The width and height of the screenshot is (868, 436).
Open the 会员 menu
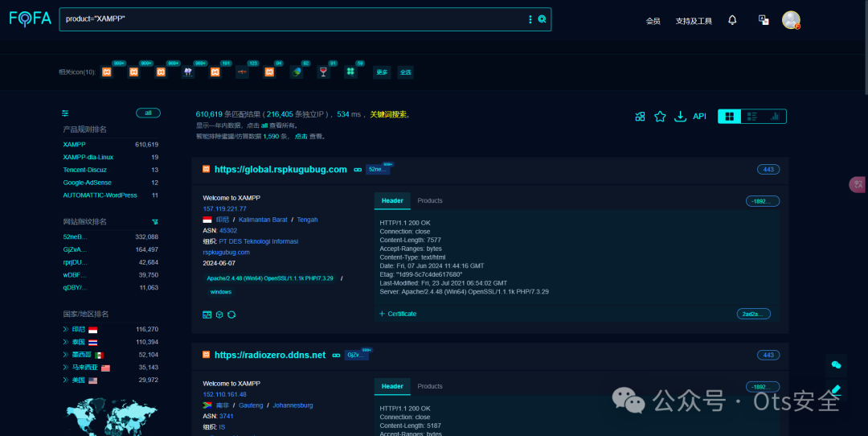point(653,21)
